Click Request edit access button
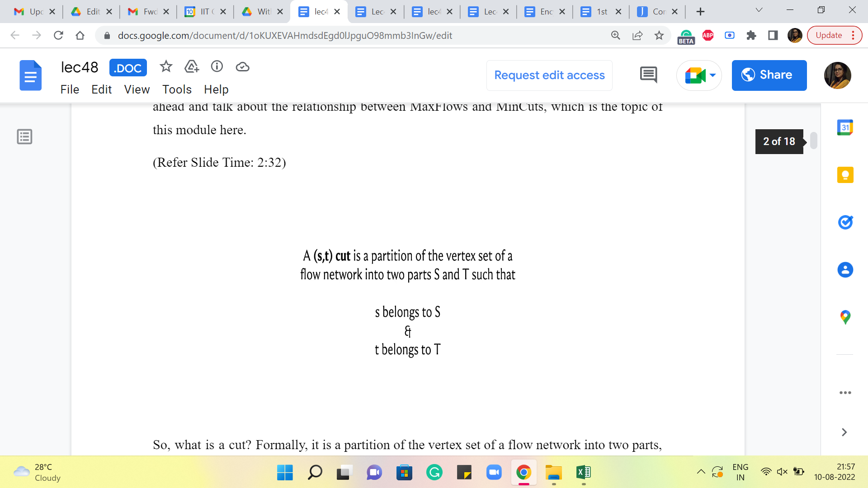 pyautogui.click(x=549, y=75)
